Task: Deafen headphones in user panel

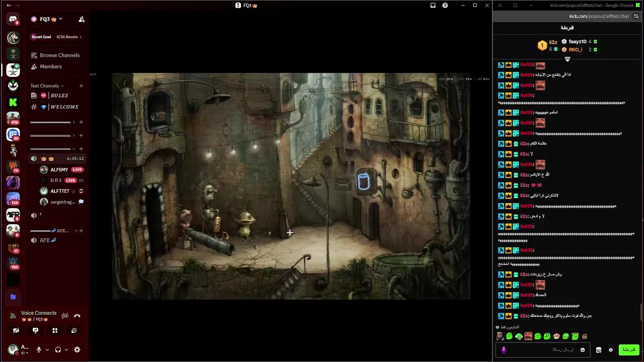Action: tap(58, 349)
